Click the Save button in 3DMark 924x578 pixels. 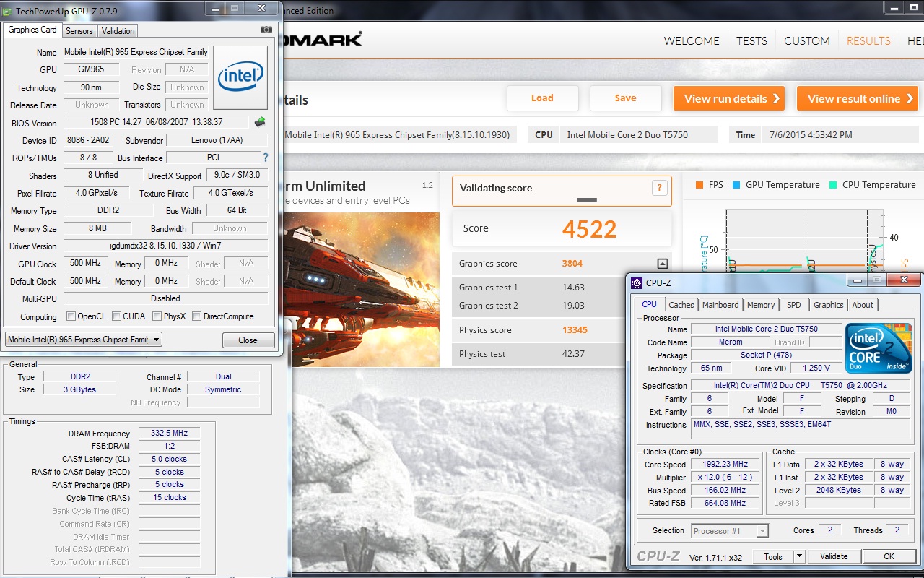point(626,98)
